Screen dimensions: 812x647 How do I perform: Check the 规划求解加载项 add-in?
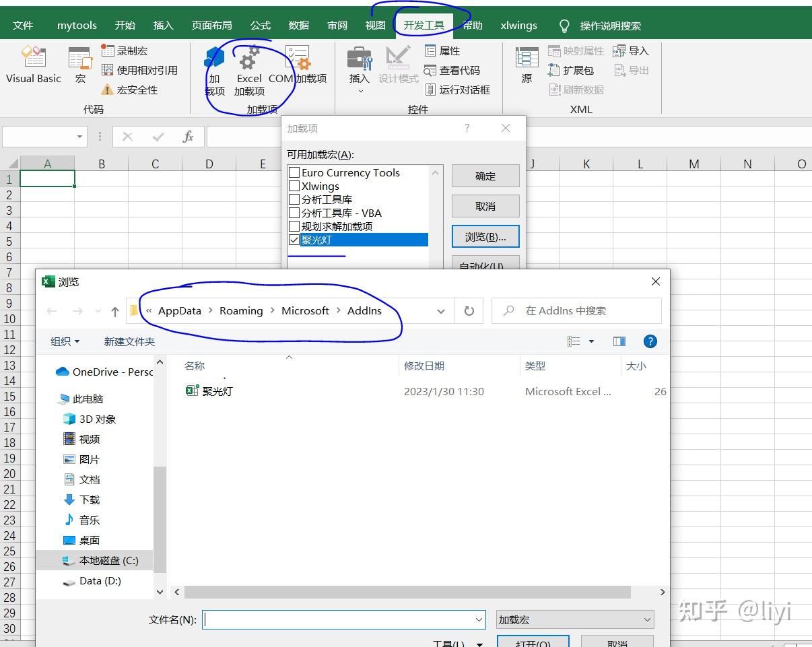pyautogui.click(x=294, y=226)
